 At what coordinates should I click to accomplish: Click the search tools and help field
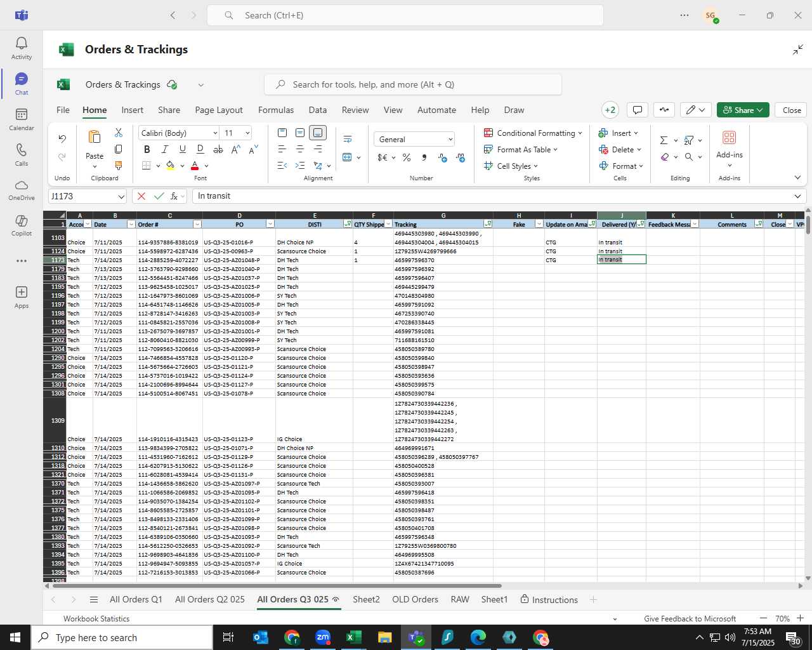point(413,84)
